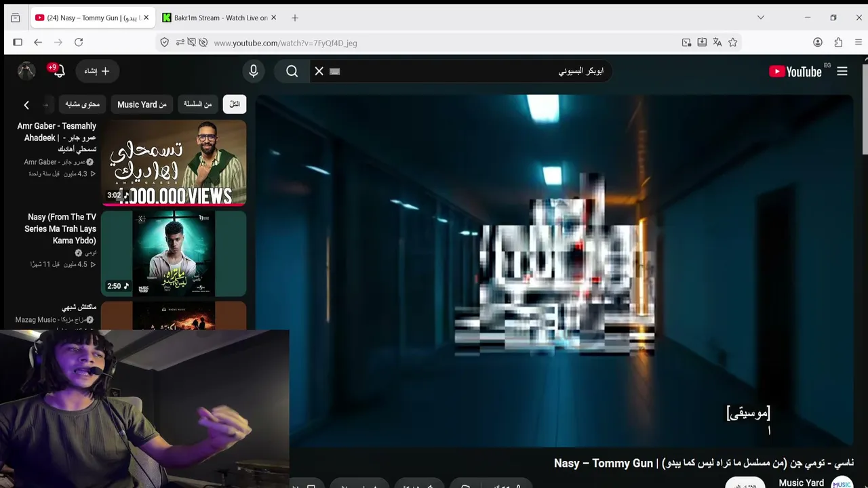Go forward to the next page
The width and height of the screenshot is (868, 488).
(58, 42)
